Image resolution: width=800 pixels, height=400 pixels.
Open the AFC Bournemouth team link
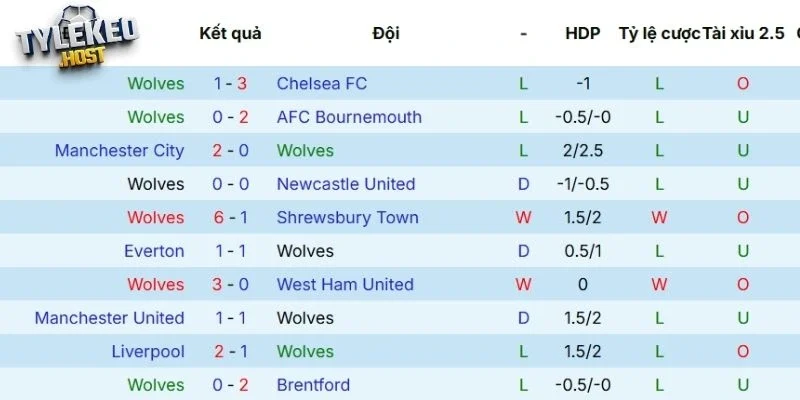[349, 117]
